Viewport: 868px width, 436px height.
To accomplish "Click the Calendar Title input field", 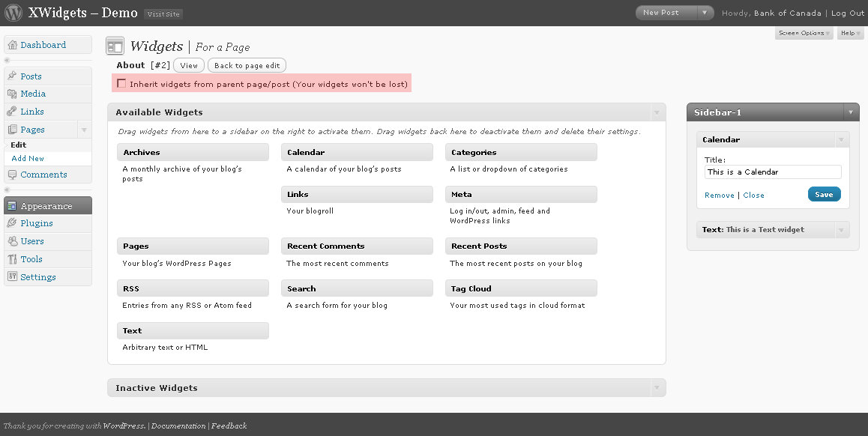I will point(773,172).
